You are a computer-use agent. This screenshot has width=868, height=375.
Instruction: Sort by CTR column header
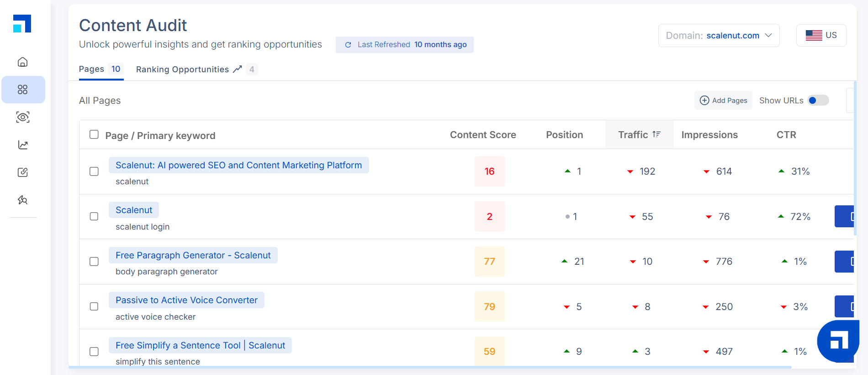point(786,135)
